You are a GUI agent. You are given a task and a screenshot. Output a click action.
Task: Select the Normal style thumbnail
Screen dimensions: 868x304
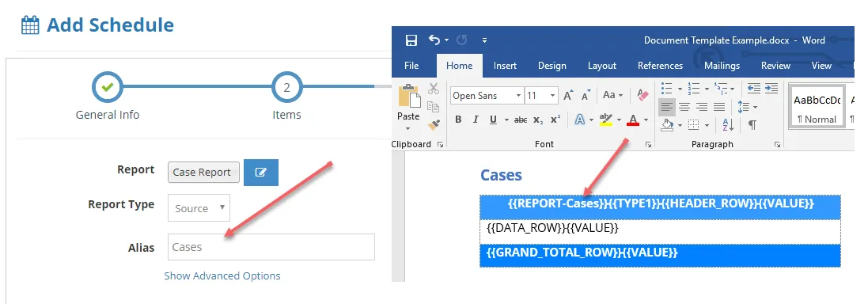point(817,107)
